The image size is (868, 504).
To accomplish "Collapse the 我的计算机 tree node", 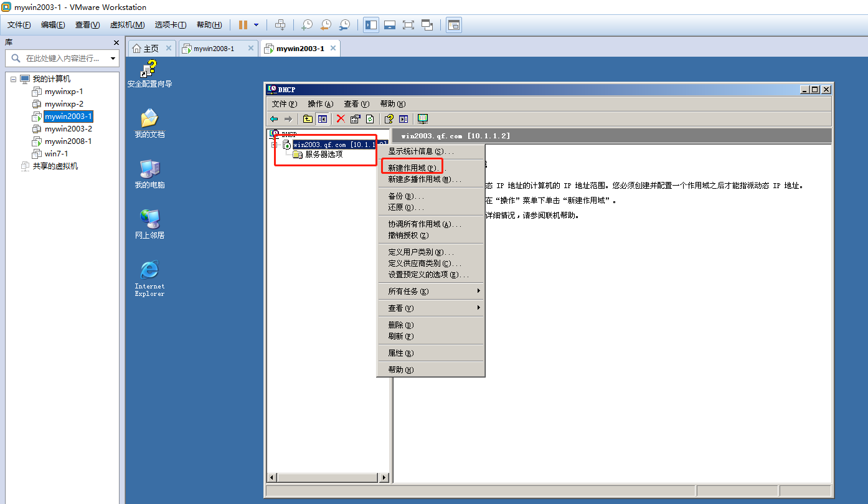I will tap(13, 79).
